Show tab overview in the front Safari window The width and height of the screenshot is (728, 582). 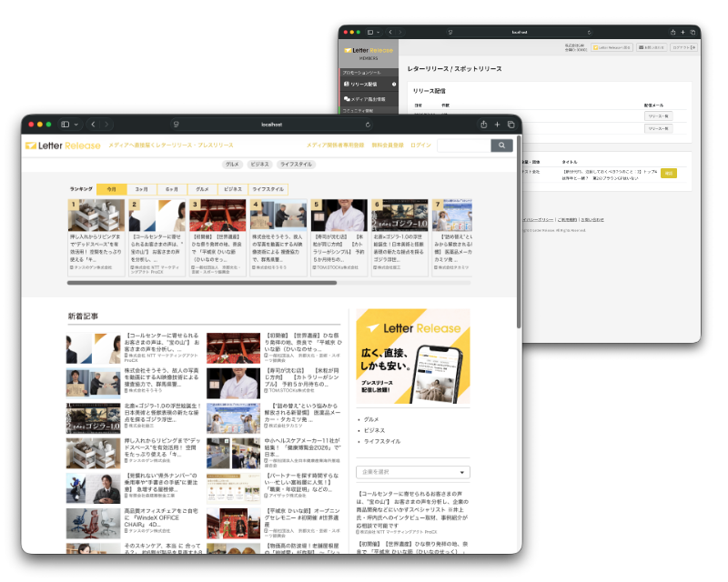pos(510,124)
